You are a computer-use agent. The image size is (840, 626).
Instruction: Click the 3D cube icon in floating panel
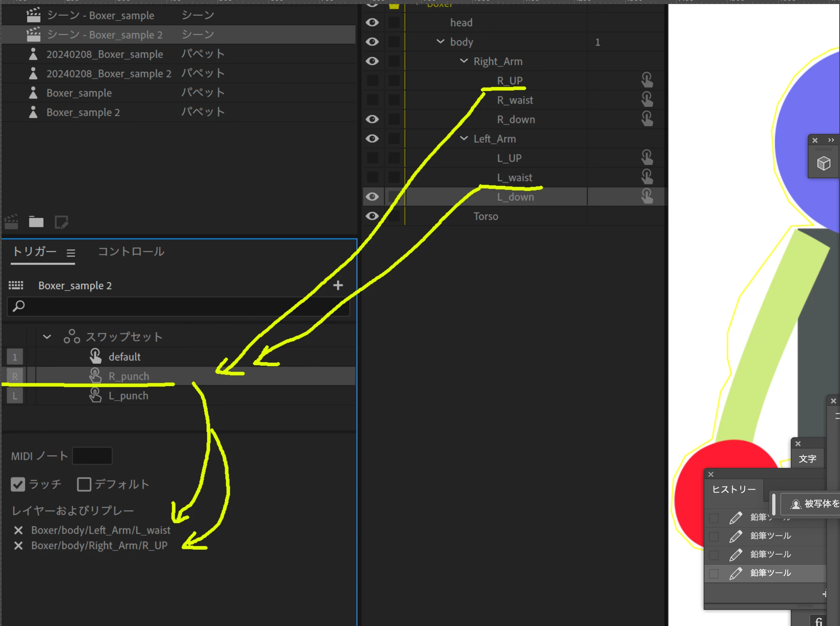click(x=823, y=164)
